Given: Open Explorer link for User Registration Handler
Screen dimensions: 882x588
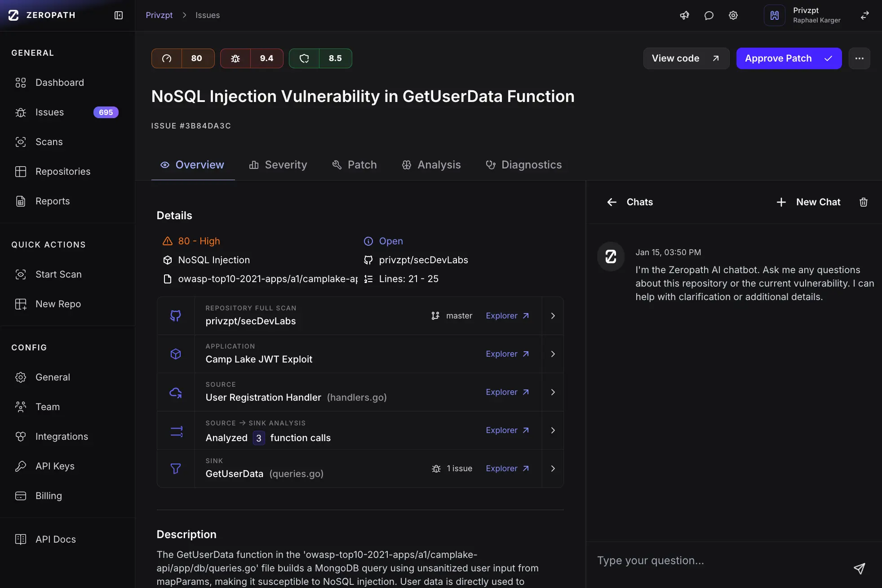Looking at the screenshot, I should (x=507, y=392).
